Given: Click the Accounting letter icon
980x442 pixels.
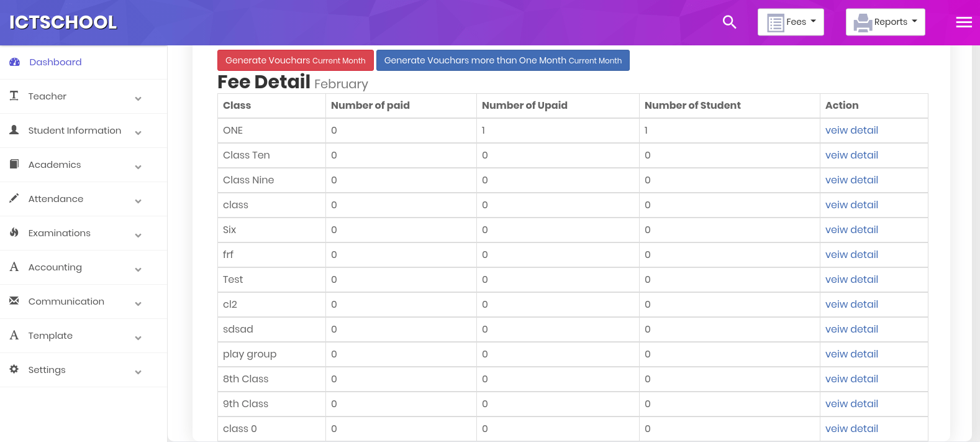Looking at the screenshot, I should point(14,267).
